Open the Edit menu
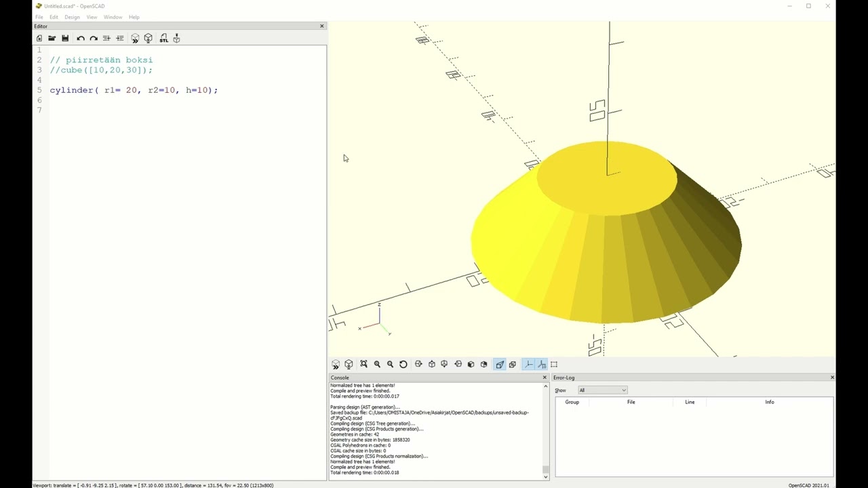This screenshot has height=488, width=868. (x=54, y=17)
